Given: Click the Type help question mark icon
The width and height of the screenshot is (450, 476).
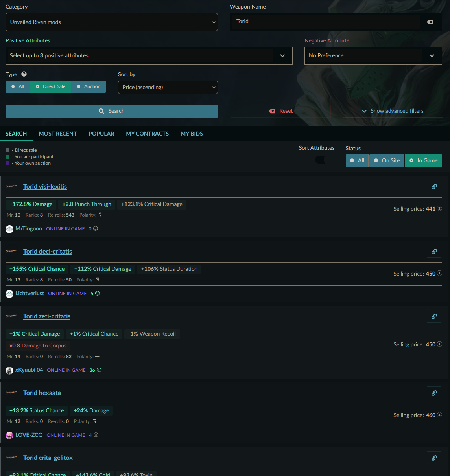Looking at the screenshot, I should coord(24,74).
